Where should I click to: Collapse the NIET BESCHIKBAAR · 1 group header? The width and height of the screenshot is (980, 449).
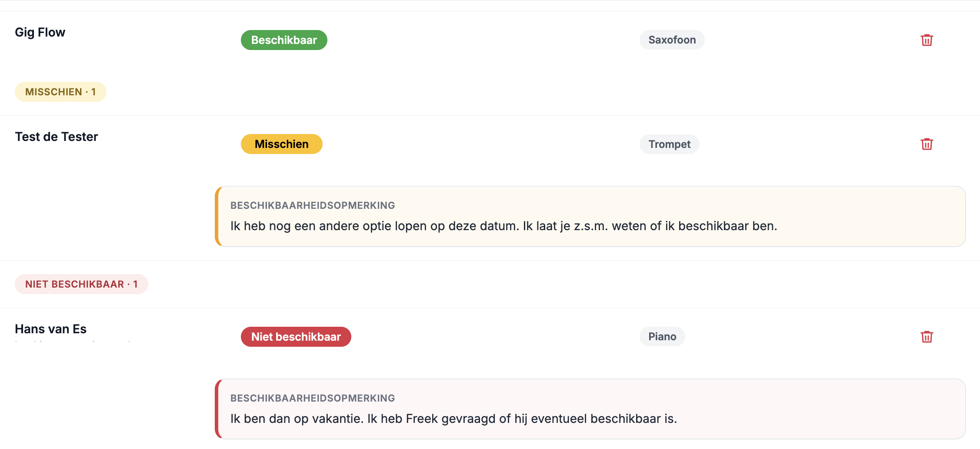coord(81,284)
